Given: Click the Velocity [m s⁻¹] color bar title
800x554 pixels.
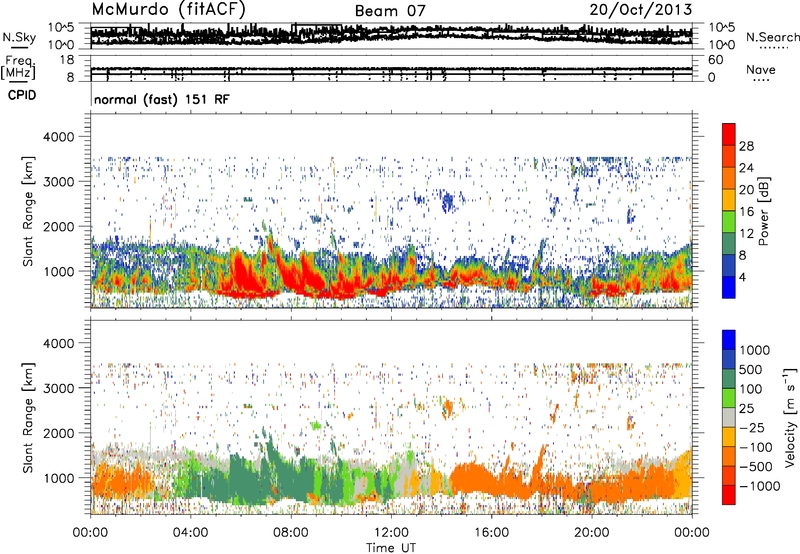Looking at the screenshot, I should click(x=790, y=417).
